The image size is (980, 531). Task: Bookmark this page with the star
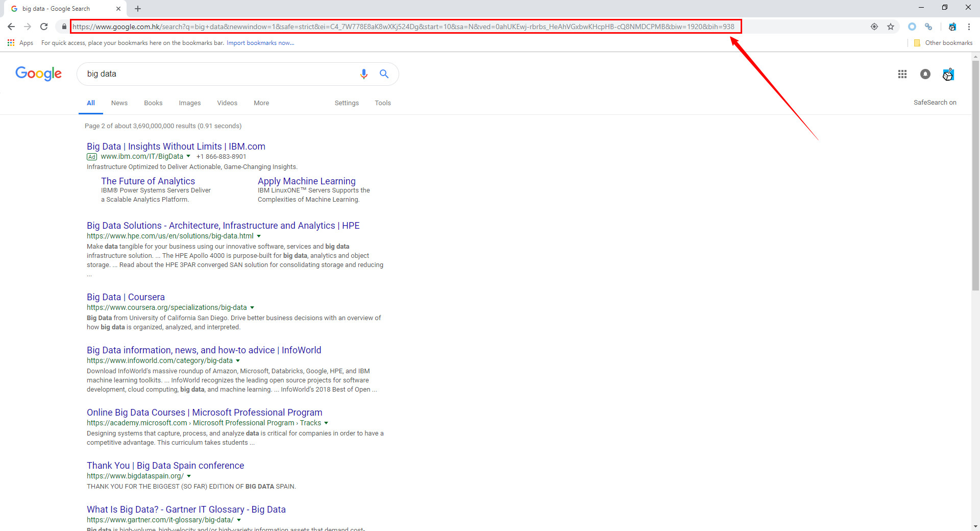pyautogui.click(x=891, y=27)
